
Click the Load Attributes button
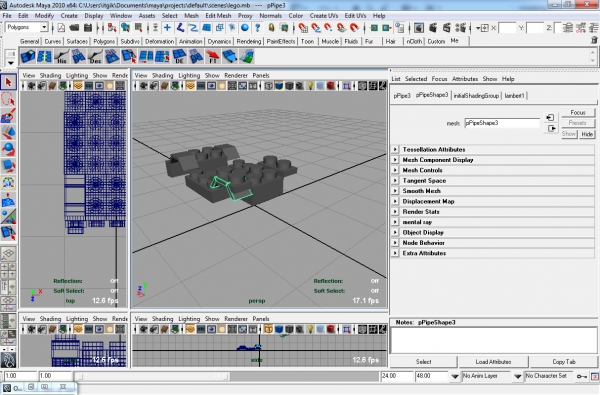[x=493, y=362]
